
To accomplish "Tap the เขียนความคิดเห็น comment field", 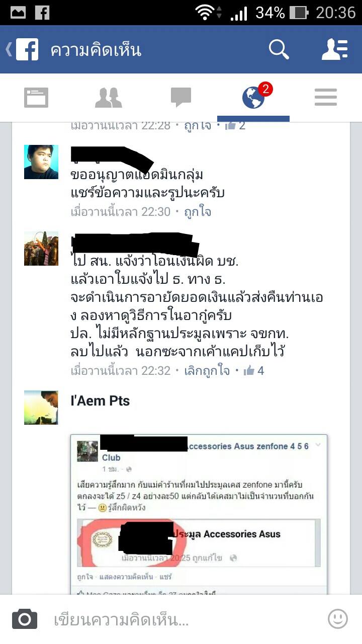I will [181, 620].
